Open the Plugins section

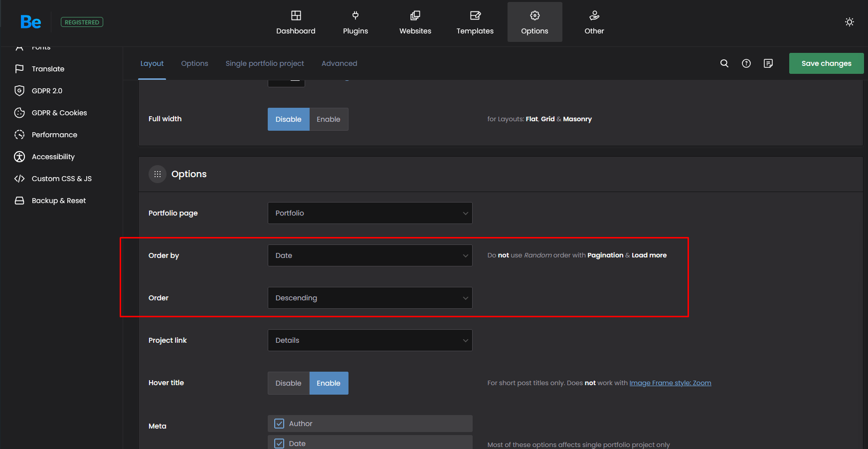pos(355,22)
